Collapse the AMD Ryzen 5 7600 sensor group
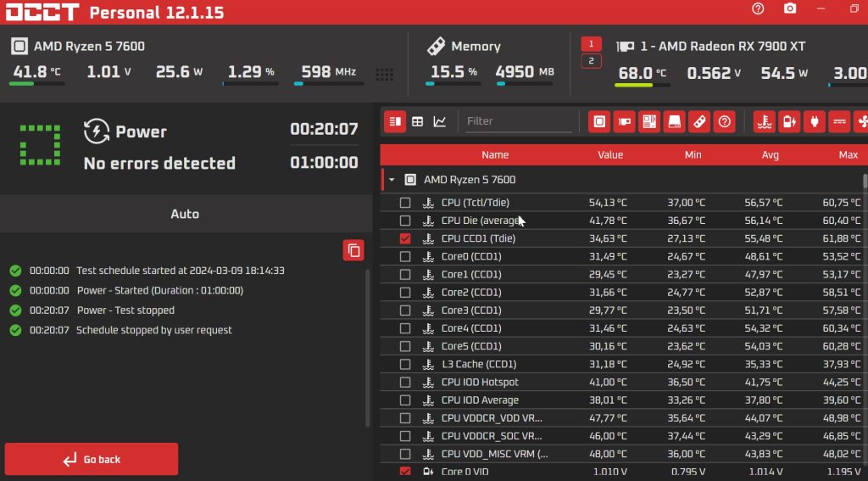The image size is (868, 481). (392, 180)
